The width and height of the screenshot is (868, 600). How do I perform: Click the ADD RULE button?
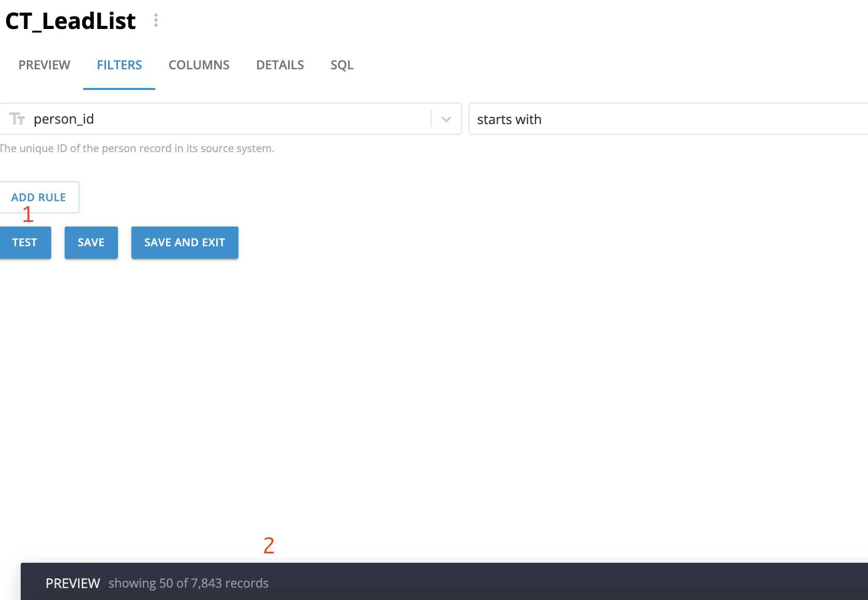click(x=39, y=197)
